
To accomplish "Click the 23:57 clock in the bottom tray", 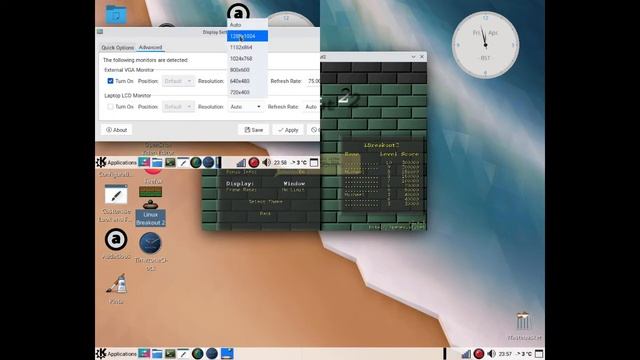I will (505, 354).
